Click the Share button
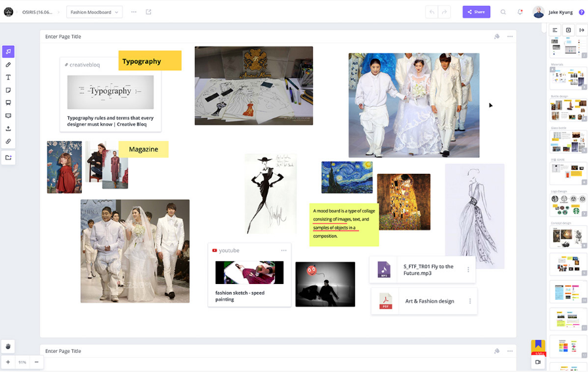The height and width of the screenshot is (372, 588). pyautogui.click(x=476, y=12)
